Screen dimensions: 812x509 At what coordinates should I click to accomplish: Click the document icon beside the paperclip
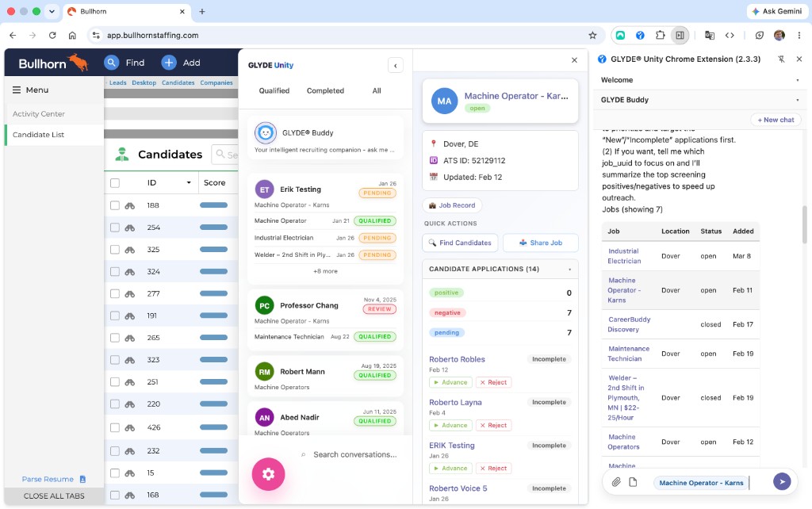(633, 482)
